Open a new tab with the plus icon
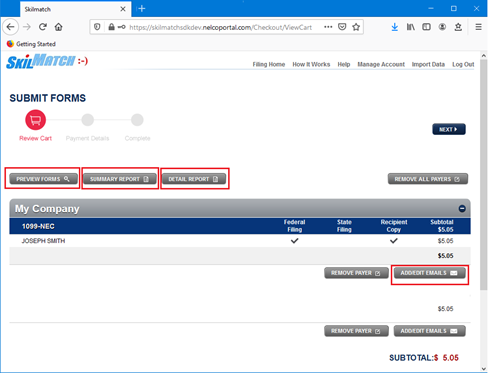This screenshot has height=373, width=488. (x=142, y=9)
